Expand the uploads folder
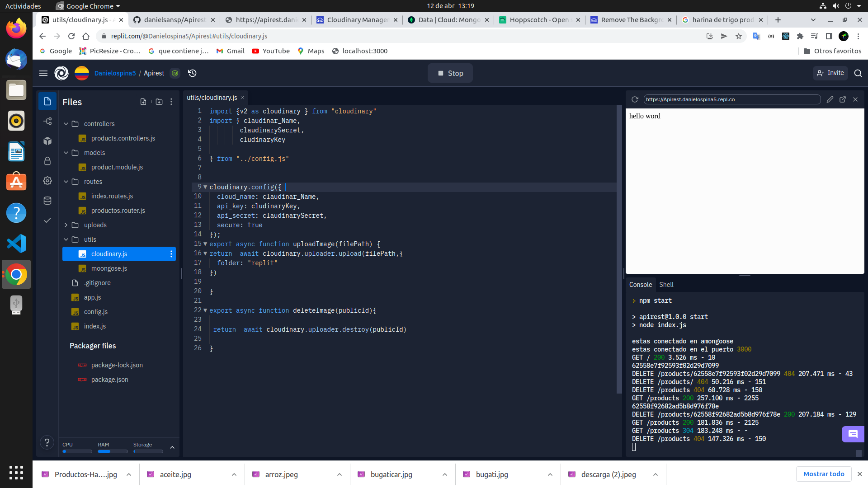This screenshot has width=868, height=488. pos(66,225)
